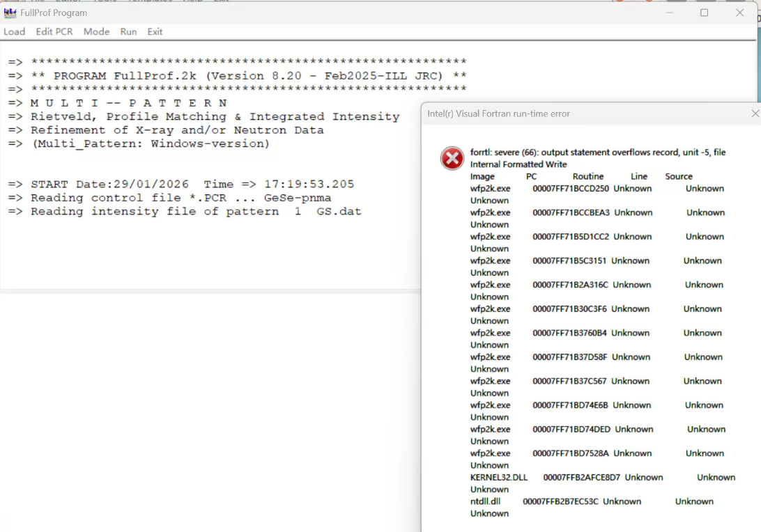The width and height of the screenshot is (761, 532).
Task: Click address 00007FFB2AFCE8D7 in traceback
Action: tap(581, 477)
